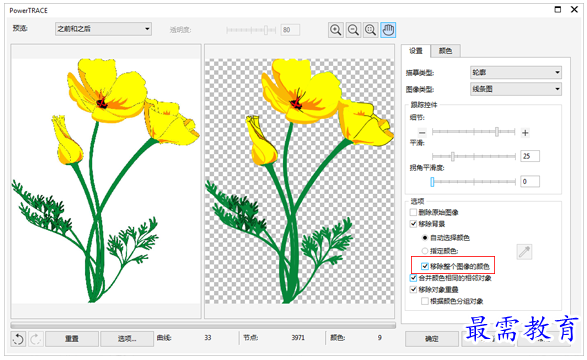The width and height of the screenshot is (587, 360).
Task: Check the 根据颜色分组对象 checkbox
Action: [425, 301]
